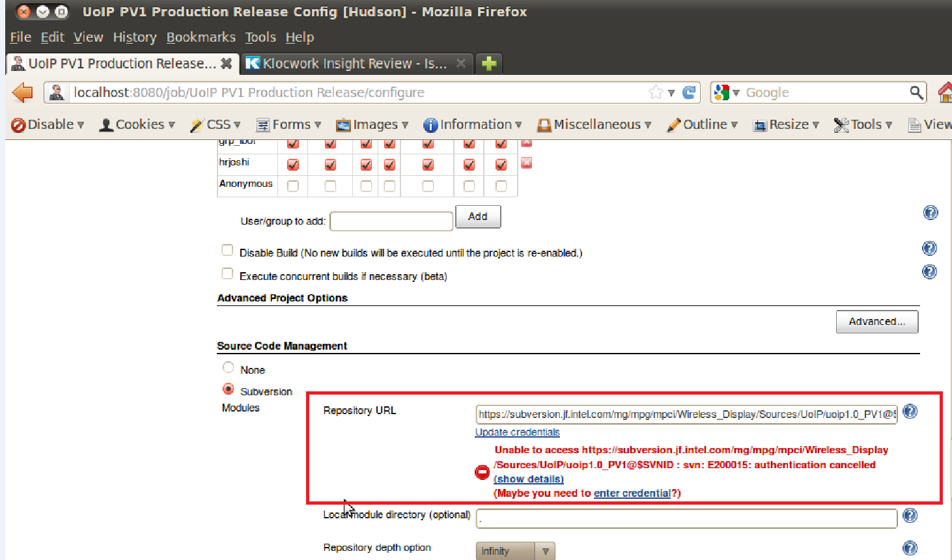
Task: Enable the Disable Build checkbox
Action: click(x=227, y=250)
